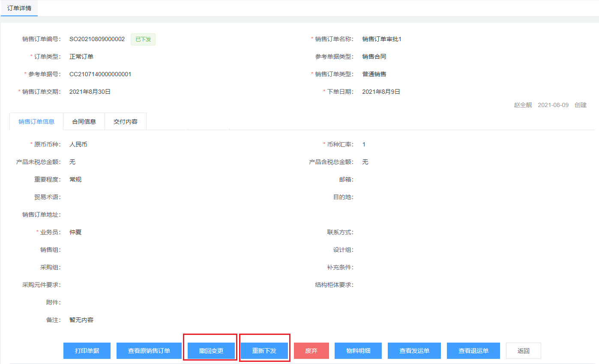Click the delivery date 2021年8月30日
The width and height of the screenshot is (599, 364).
point(90,92)
